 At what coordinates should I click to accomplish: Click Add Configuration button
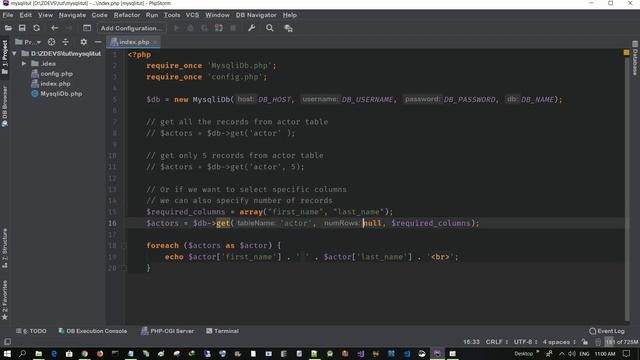[x=131, y=28]
